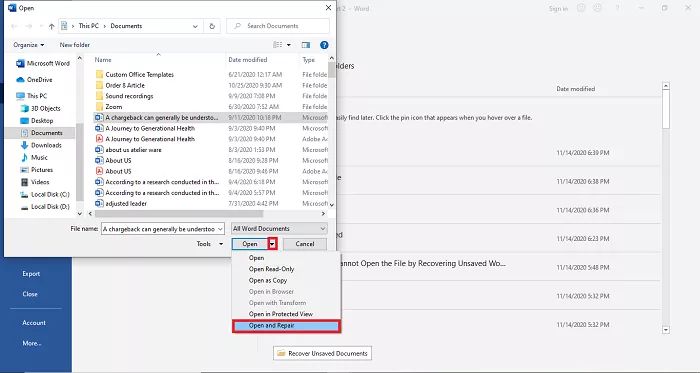
Task: Choose Open as Copy option
Action: 268,280
